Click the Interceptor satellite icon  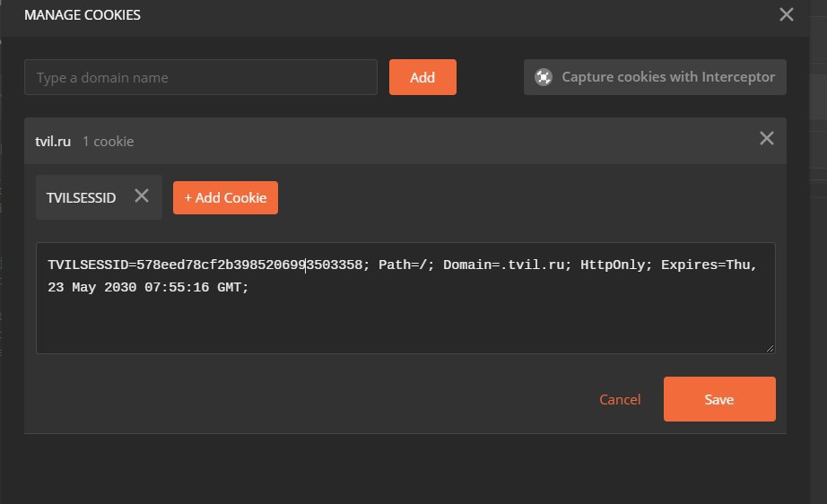tap(544, 77)
